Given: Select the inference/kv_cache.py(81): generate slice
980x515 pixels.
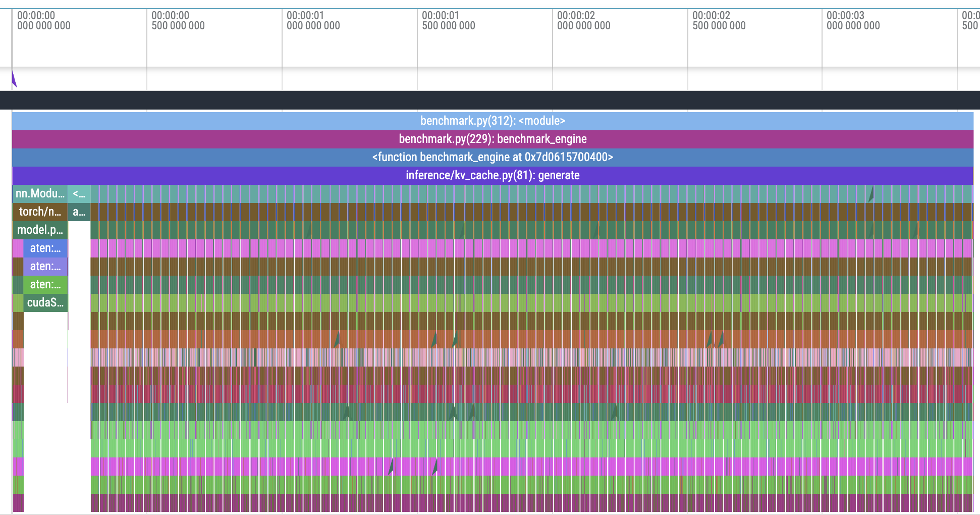Looking at the screenshot, I should (x=493, y=176).
